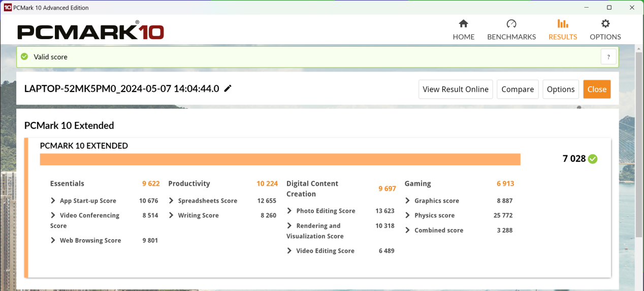Viewport: 644px width, 291px height.
Task: Expand Photo Editing Score breakdown
Action: [289, 211]
